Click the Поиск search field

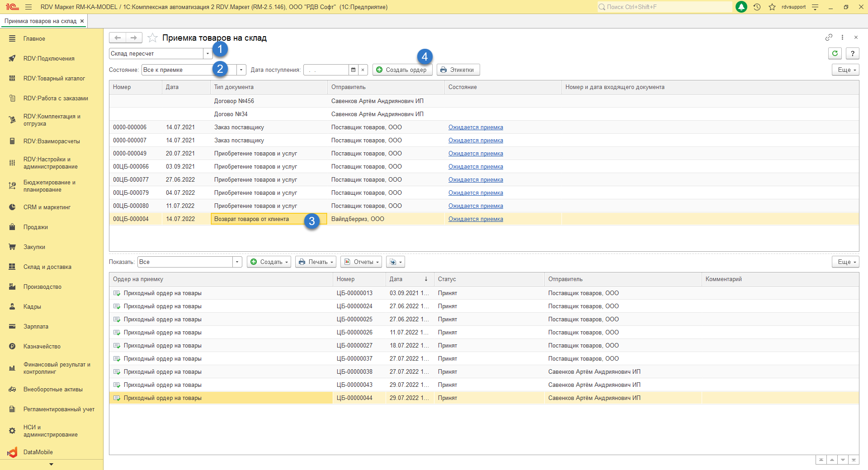(665, 7)
